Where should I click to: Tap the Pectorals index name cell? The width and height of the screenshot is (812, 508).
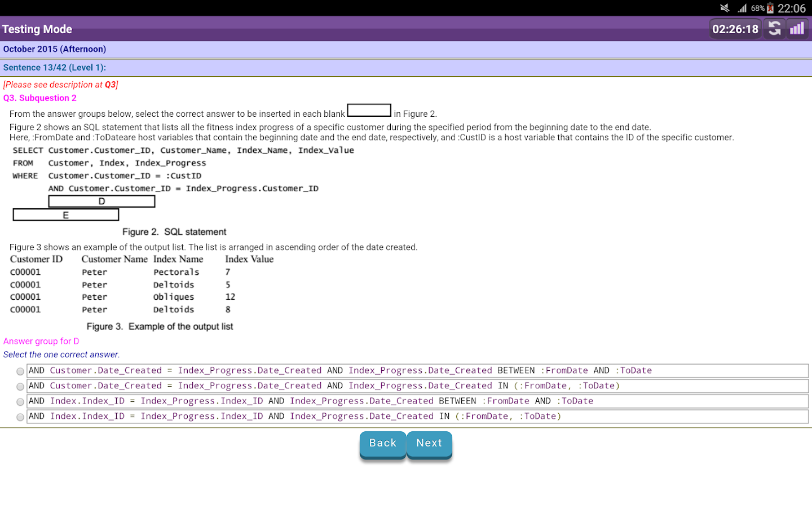(176, 272)
